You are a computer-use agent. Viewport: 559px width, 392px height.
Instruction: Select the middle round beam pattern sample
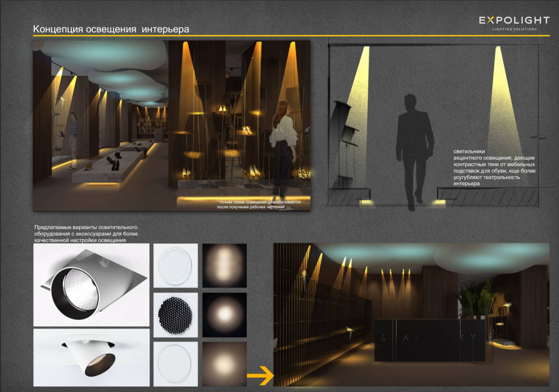[224, 315]
